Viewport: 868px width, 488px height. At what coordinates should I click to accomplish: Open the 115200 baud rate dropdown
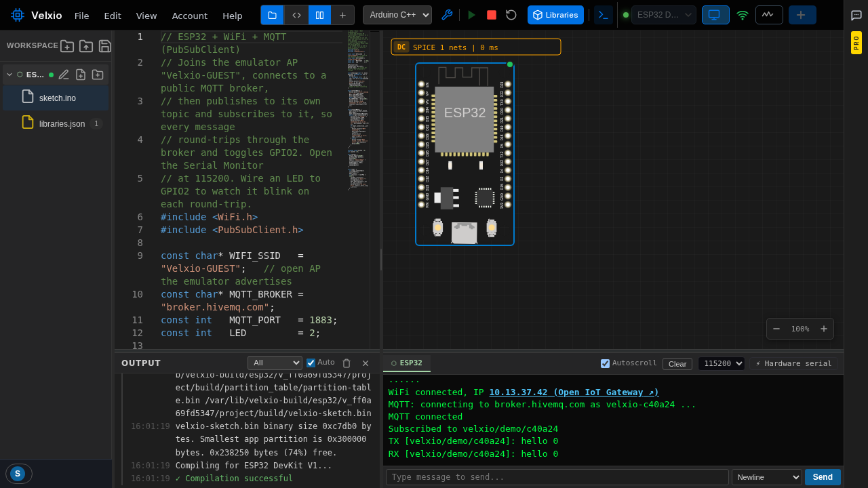point(722,363)
